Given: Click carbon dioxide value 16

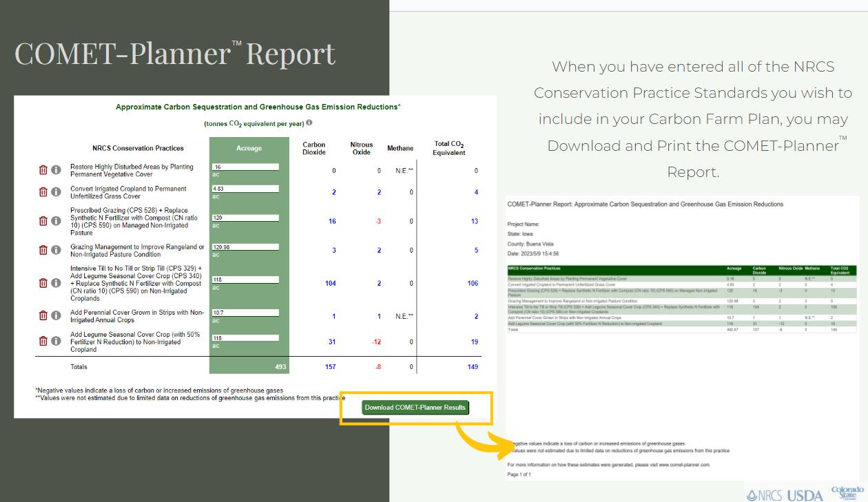Looking at the screenshot, I should (332, 221).
